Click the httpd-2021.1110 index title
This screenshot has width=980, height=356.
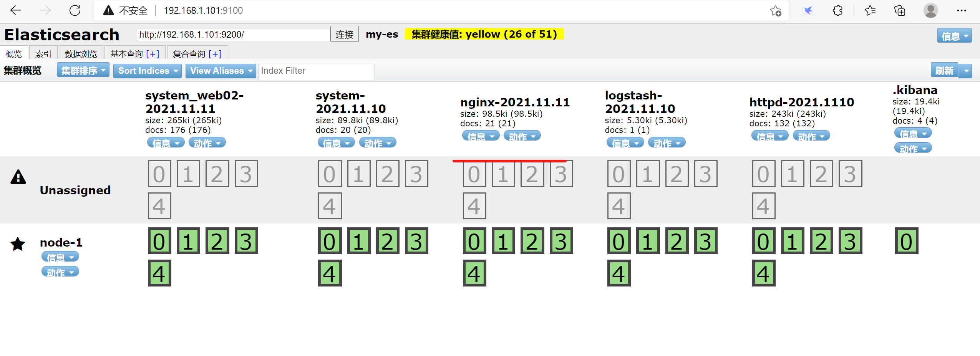802,102
